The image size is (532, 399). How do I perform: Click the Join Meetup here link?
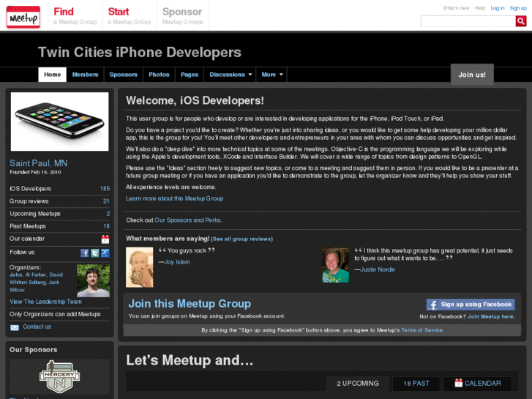click(x=490, y=316)
